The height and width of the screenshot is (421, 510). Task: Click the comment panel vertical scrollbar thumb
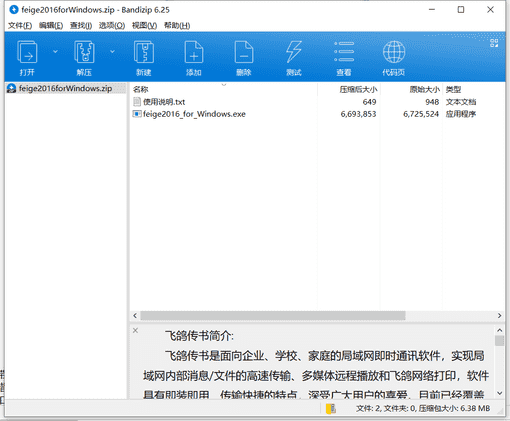click(499, 341)
